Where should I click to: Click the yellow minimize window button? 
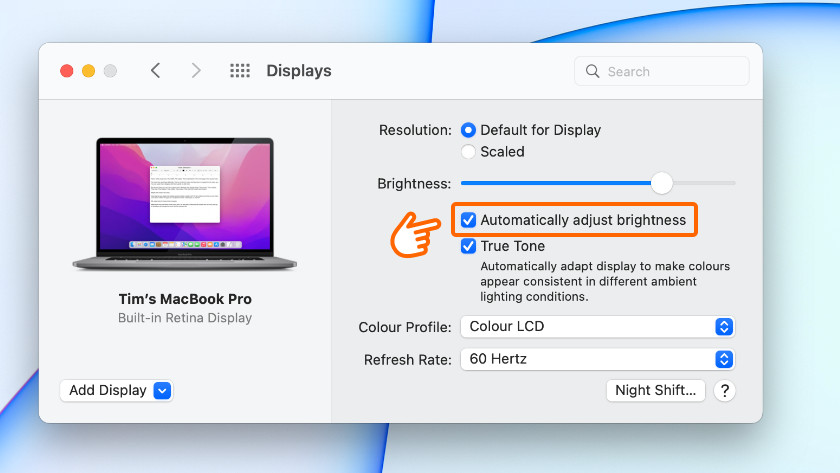pyautogui.click(x=89, y=71)
